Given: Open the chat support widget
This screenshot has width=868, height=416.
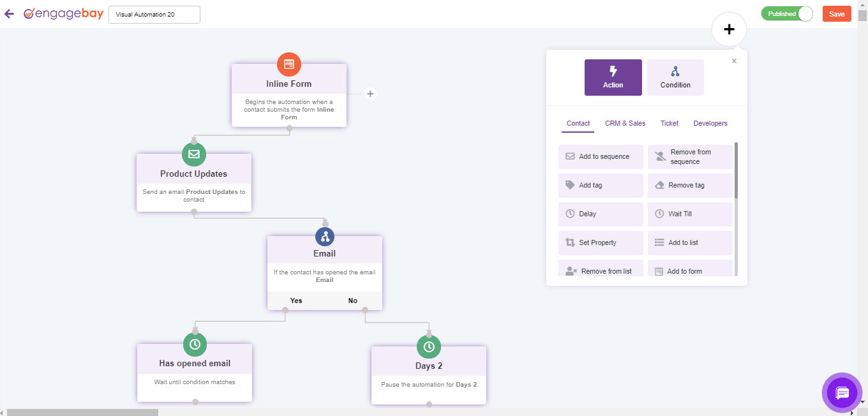Looking at the screenshot, I should [x=842, y=392].
